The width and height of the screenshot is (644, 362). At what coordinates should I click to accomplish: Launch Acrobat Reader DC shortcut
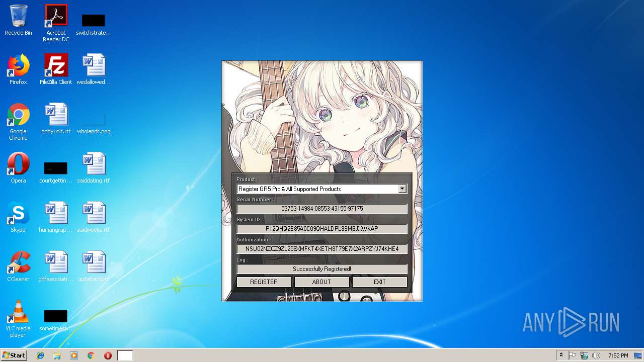click(x=56, y=23)
